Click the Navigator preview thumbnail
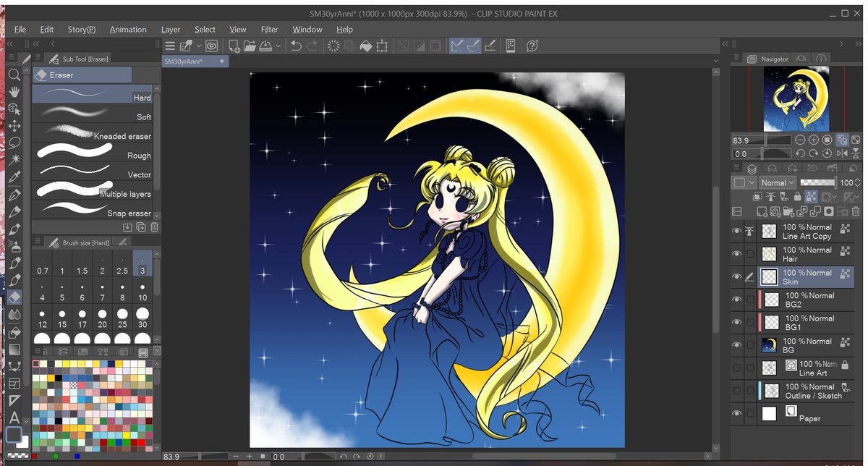 (796, 99)
